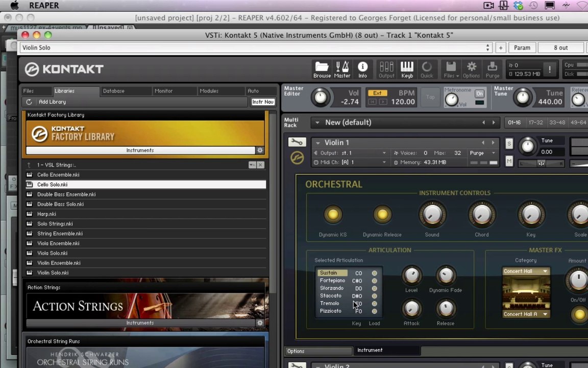Toggle Ext sync for BPM

tap(377, 93)
